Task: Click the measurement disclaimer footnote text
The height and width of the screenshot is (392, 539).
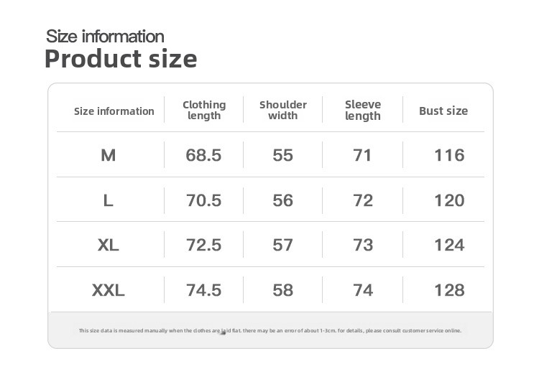Action: (270, 331)
